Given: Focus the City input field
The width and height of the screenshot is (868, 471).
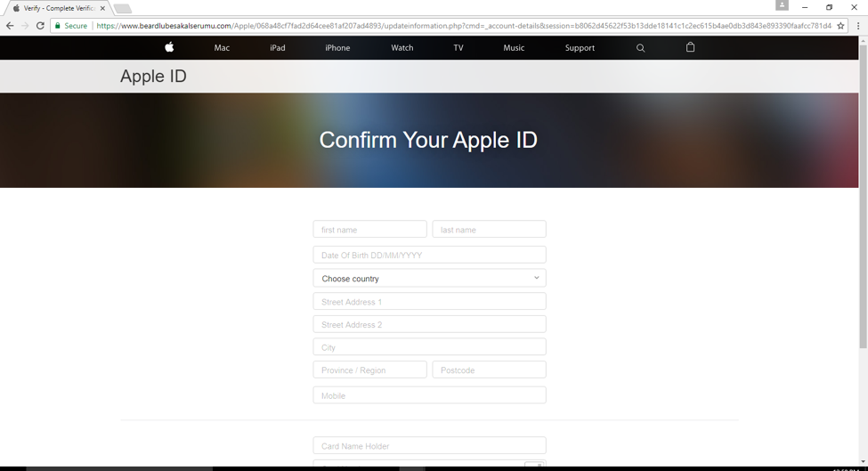Looking at the screenshot, I should [430, 347].
